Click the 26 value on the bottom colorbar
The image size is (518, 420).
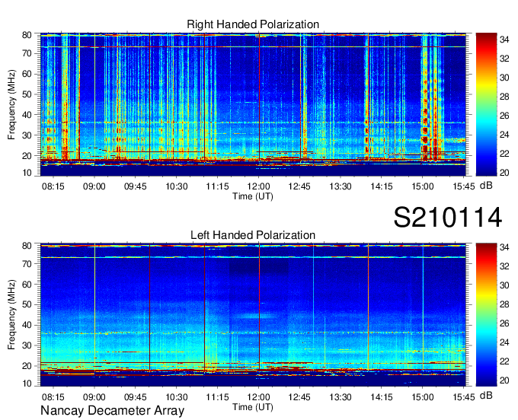pyautogui.click(x=504, y=323)
